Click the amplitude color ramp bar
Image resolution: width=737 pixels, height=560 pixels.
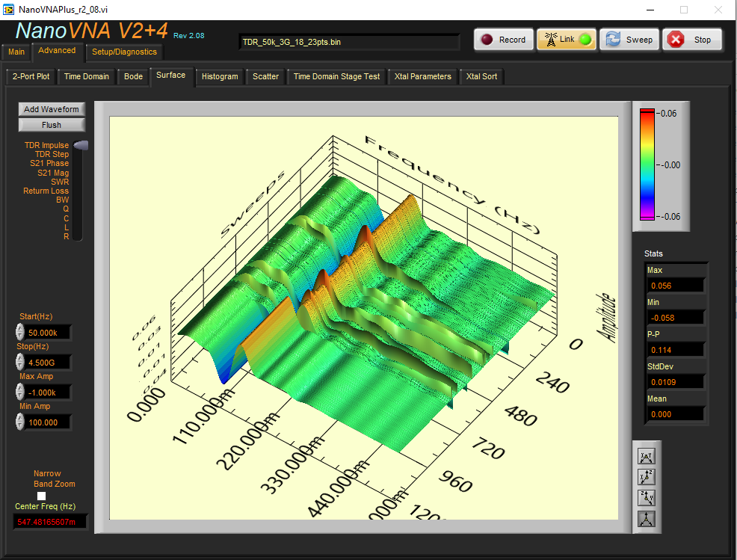click(x=647, y=164)
